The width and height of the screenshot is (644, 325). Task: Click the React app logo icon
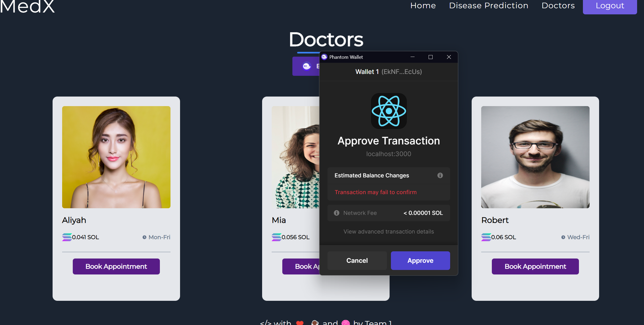pos(389,111)
